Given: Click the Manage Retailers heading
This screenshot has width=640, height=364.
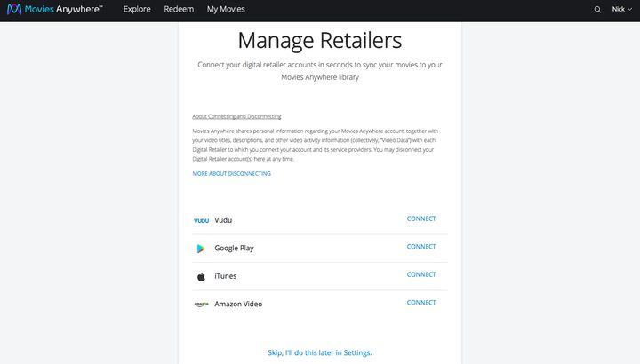Looking at the screenshot, I should point(320,40).
